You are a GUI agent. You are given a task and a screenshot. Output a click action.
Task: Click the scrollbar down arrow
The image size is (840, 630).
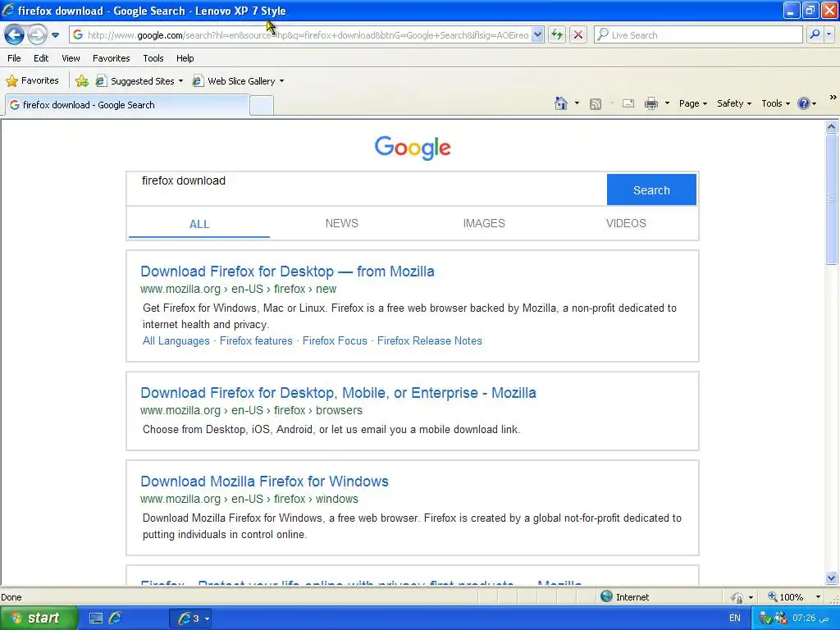tap(832, 578)
